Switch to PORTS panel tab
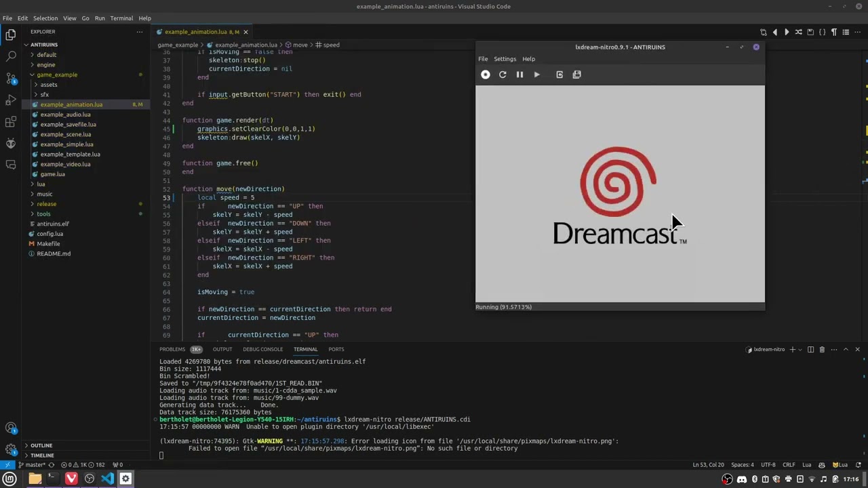 pyautogui.click(x=336, y=350)
